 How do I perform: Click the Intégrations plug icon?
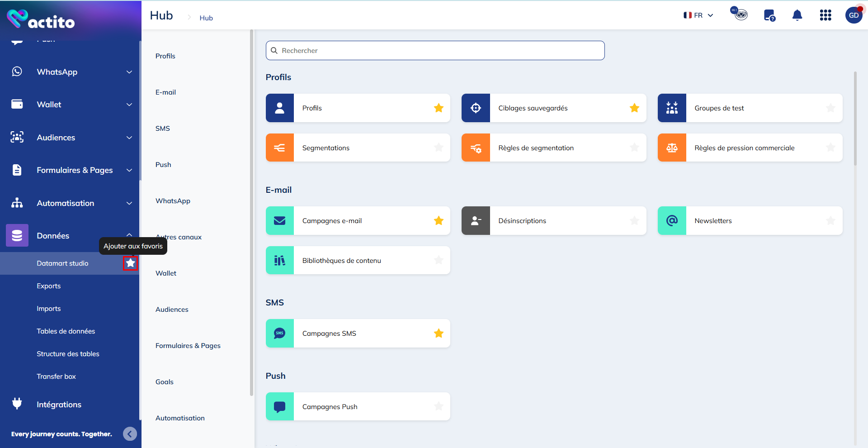17,404
